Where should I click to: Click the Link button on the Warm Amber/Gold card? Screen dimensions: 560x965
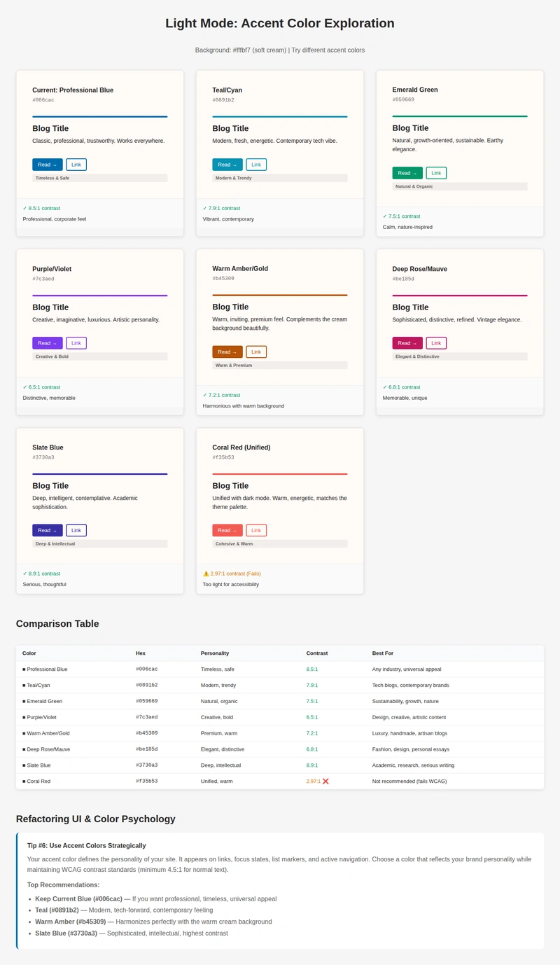tap(256, 351)
